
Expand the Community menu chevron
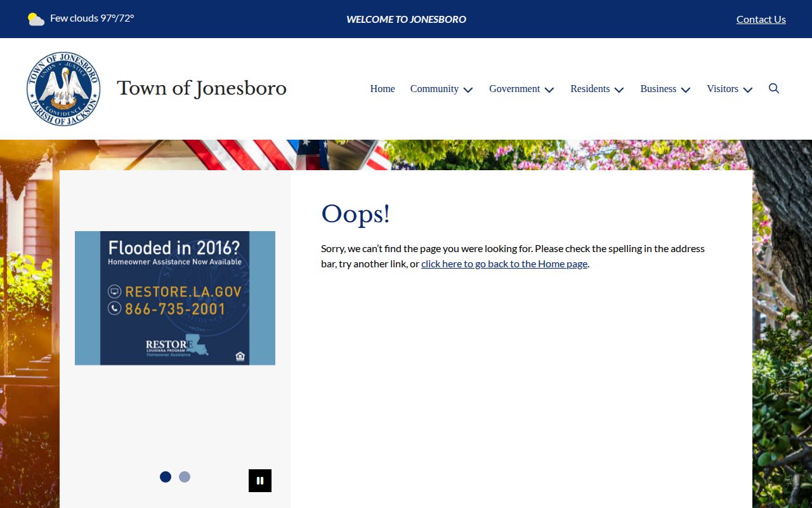pos(468,90)
